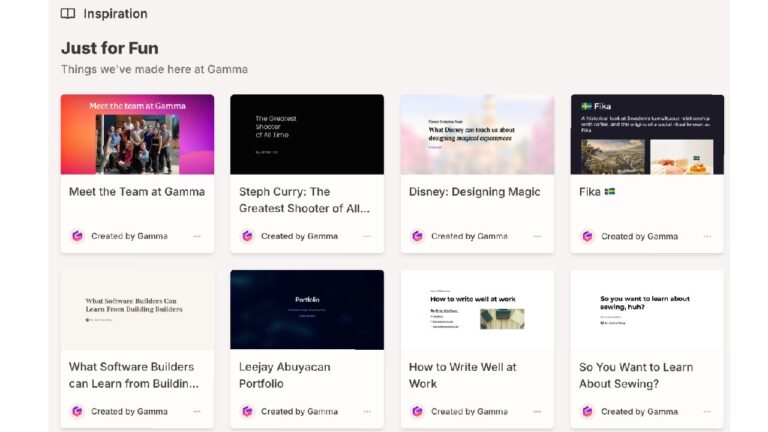Click Created by Gamma on Leejay Portfolio card
The height and width of the screenshot is (432, 768).
(x=299, y=411)
